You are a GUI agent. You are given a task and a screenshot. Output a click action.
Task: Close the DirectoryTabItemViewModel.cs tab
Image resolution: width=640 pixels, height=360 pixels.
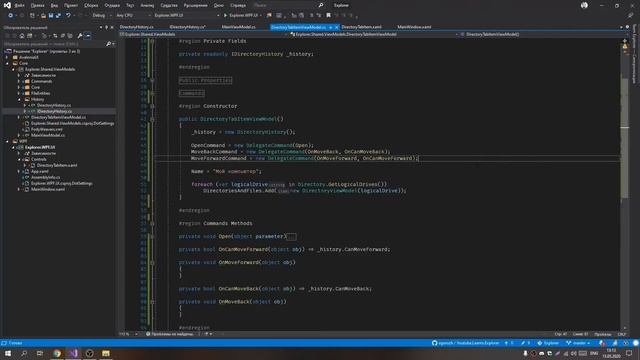336,27
